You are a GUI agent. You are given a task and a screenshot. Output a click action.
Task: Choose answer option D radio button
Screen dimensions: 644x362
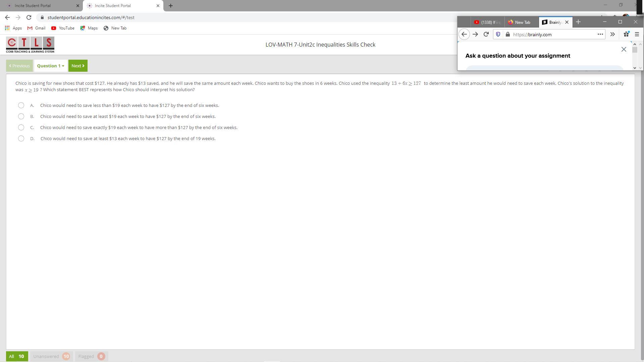click(21, 139)
